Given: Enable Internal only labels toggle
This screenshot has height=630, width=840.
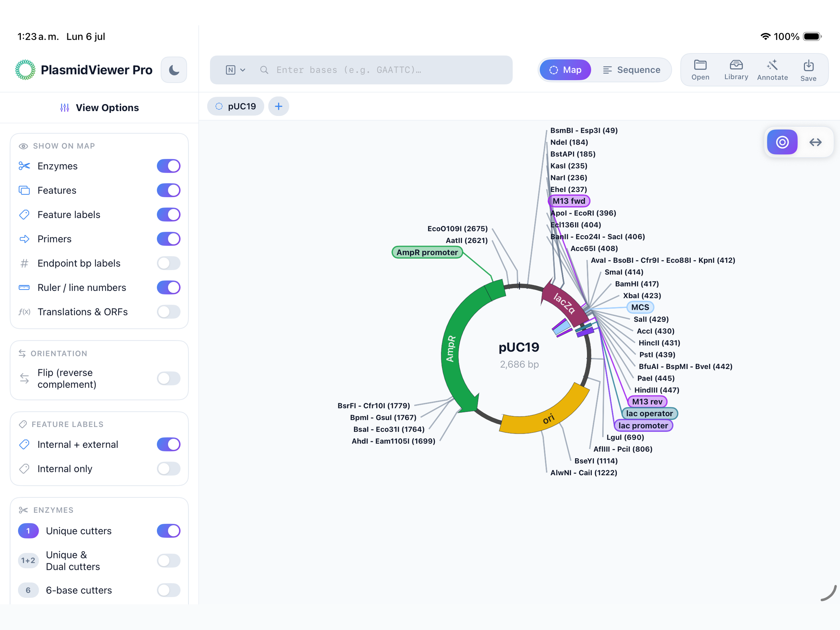Looking at the screenshot, I should pyautogui.click(x=168, y=469).
